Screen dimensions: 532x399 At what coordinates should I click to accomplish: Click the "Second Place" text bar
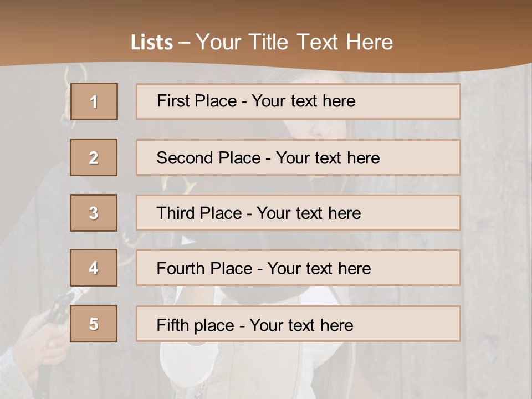point(298,157)
